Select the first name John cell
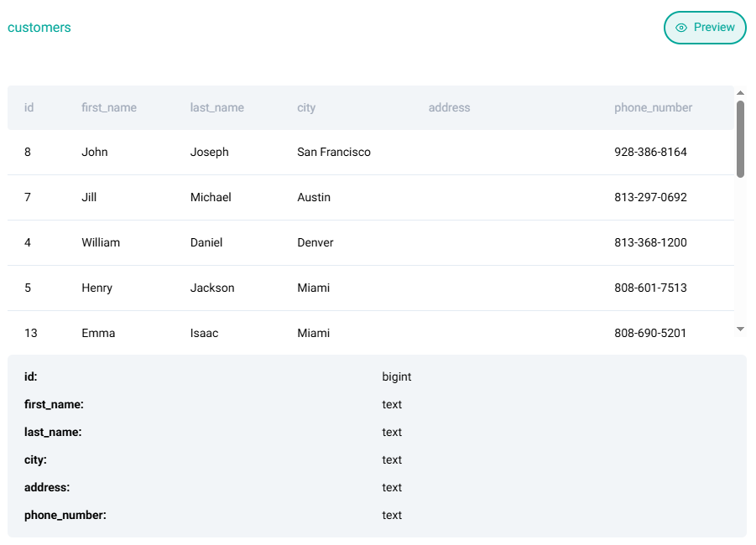Screen dimensions: 756x545 (95, 152)
